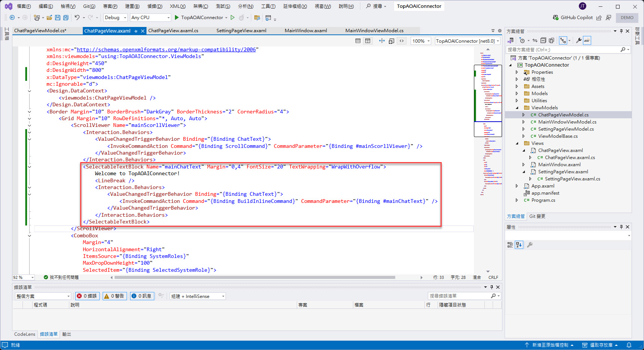The image size is (644, 350).
Task: Click the 找不到任何問題 status indicator
Action: coord(61,277)
